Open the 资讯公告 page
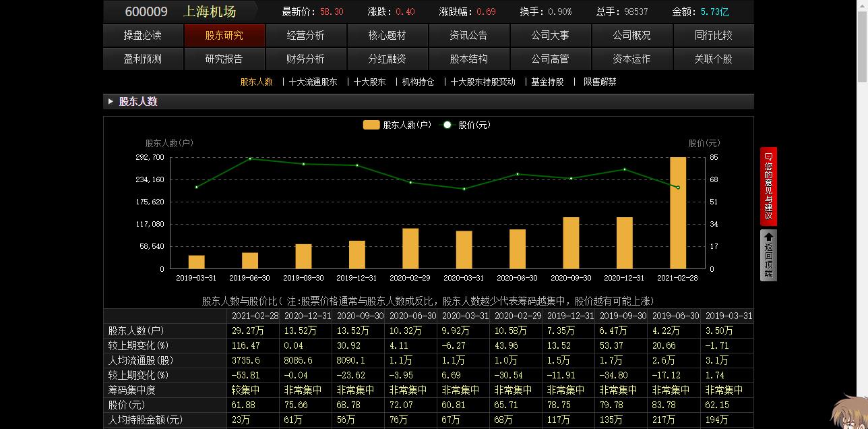868x429 pixels. [x=469, y=35]
